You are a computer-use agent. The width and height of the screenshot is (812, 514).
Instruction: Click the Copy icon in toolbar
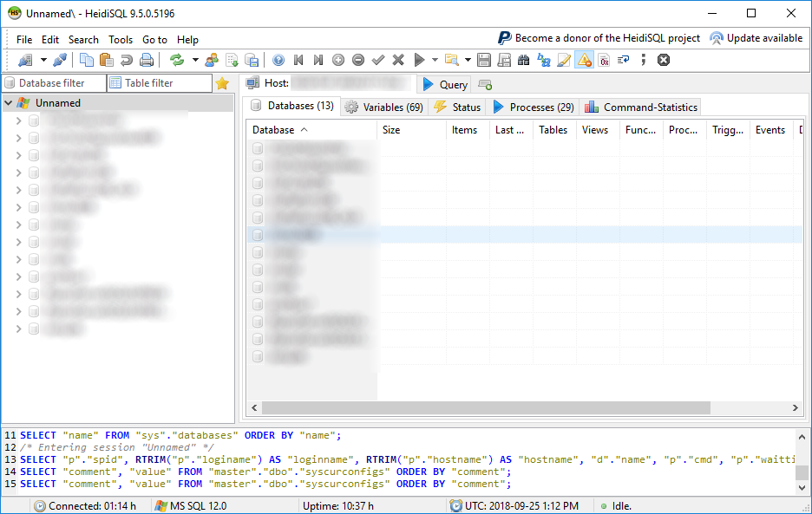[x=87, y=60]
